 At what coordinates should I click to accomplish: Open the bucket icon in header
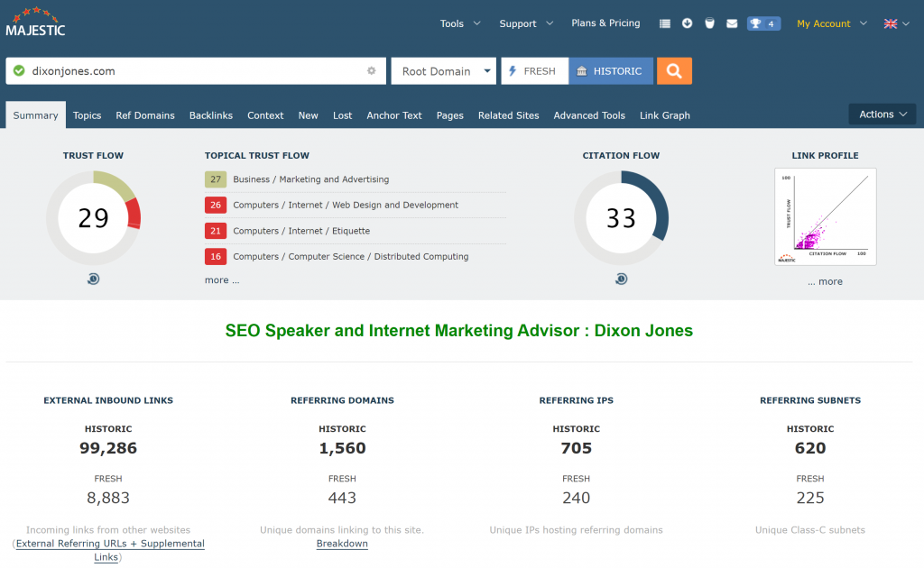coord(709,23)
